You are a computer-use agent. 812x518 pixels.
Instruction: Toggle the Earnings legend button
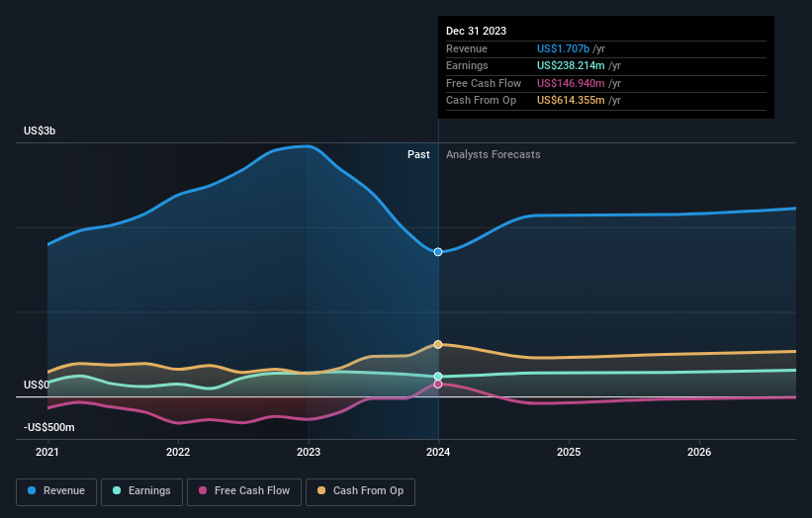[x=141, y=491]
